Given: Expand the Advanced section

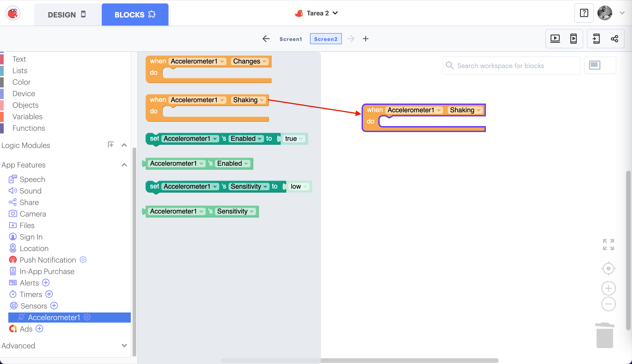Looking at the screenshot, I should (x=124, y=346).
